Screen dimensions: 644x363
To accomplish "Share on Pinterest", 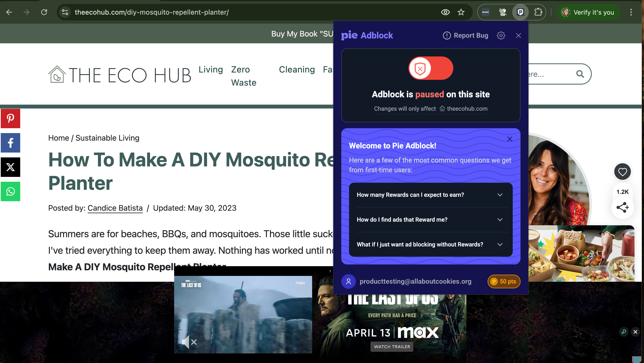I will coord(10,118).
